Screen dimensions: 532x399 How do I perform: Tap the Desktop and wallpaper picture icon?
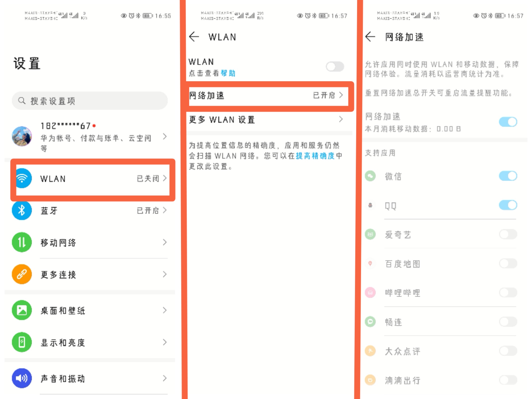22,310
